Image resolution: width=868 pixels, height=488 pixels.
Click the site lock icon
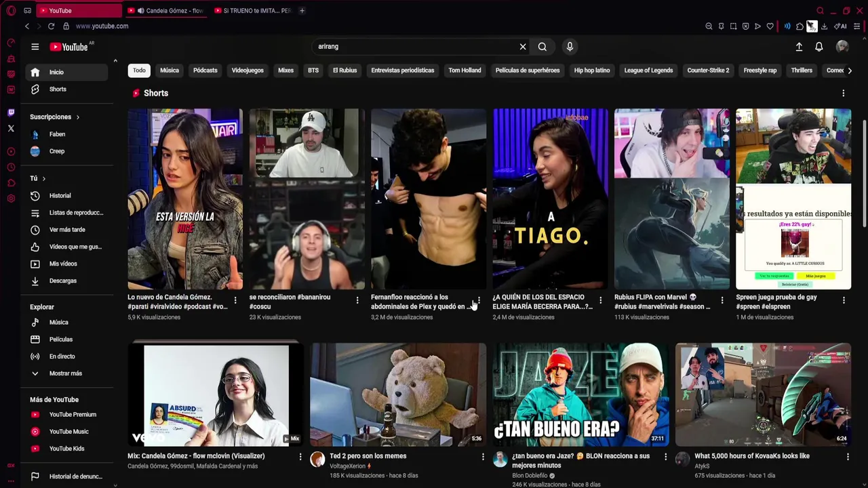pyautogui.click(x=66, y=26)
